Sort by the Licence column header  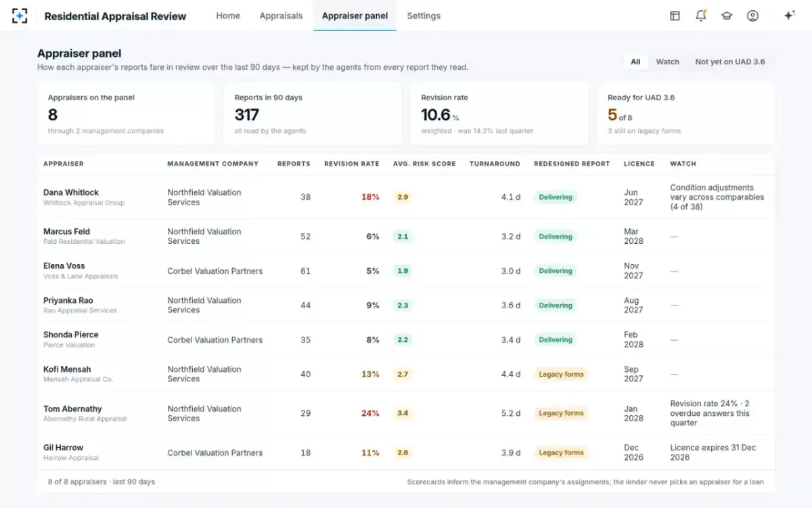pyautogui.click(x=639, y=164)
